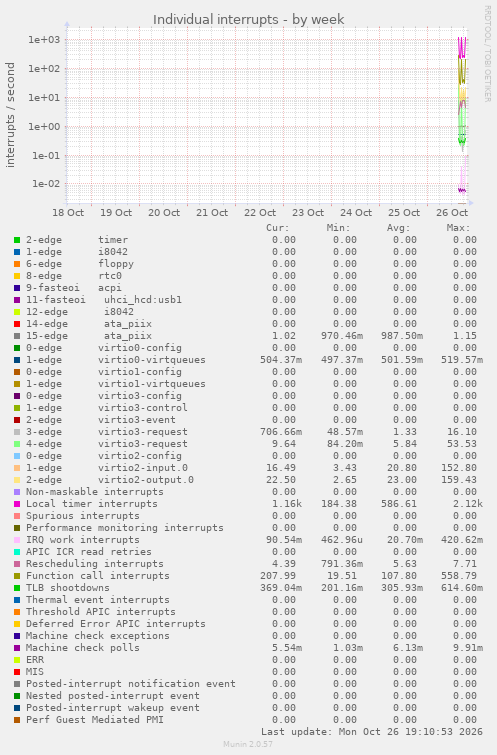Image resolution: width=497 pixels, height=755 pixels.
Task: Click the swatch for Spurious interrupts
Action: 17,516
